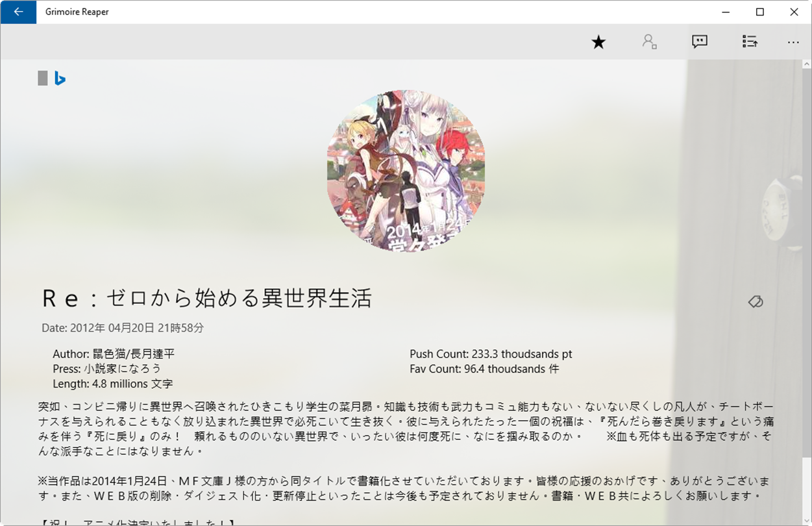Minimize the Grimoire Reaper window

726,12
